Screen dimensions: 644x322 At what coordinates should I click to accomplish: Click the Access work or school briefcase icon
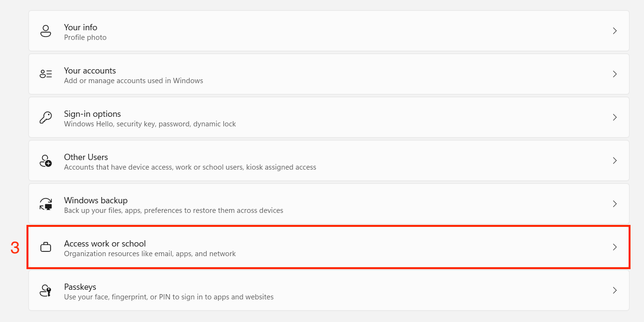coord(46,248)
